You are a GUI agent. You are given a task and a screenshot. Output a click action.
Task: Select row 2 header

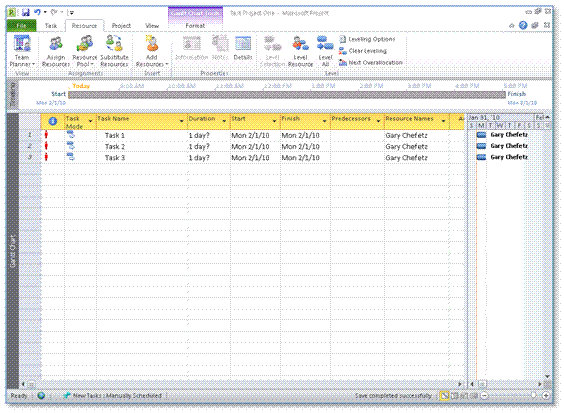[30, 146]
